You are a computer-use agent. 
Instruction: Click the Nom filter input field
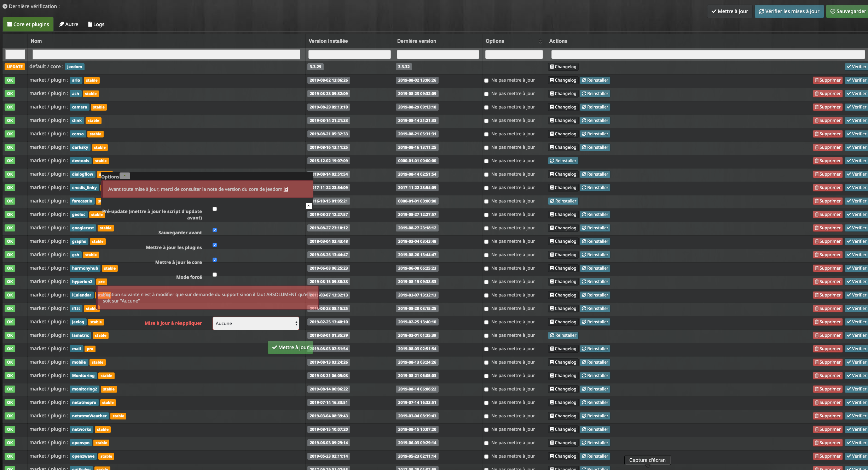(x=166, y=54)
